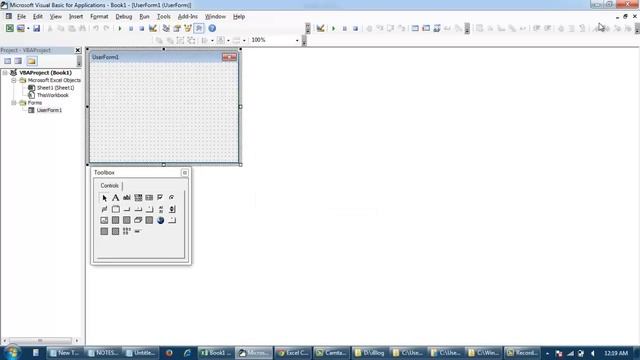Screen dimensions: 640x360
Task: Select the ToggleButton control in Toolbox
Action: tap(104, 209)
